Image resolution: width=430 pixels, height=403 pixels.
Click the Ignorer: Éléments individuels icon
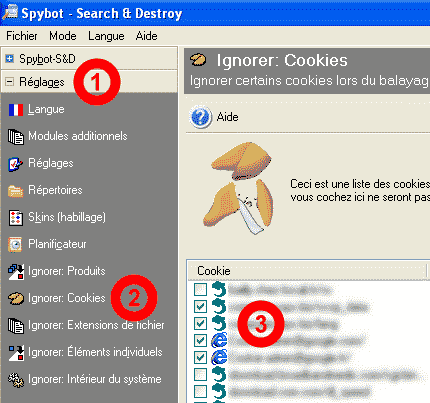pos(16,353)
